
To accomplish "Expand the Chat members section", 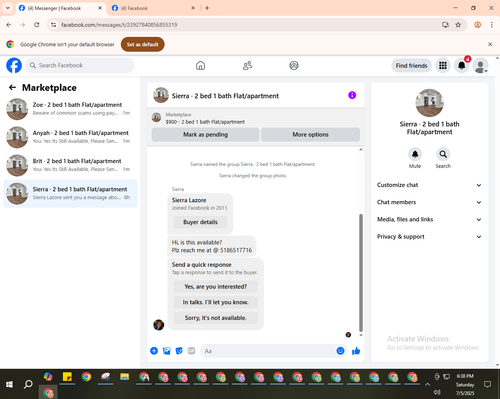I will point(429,202).
